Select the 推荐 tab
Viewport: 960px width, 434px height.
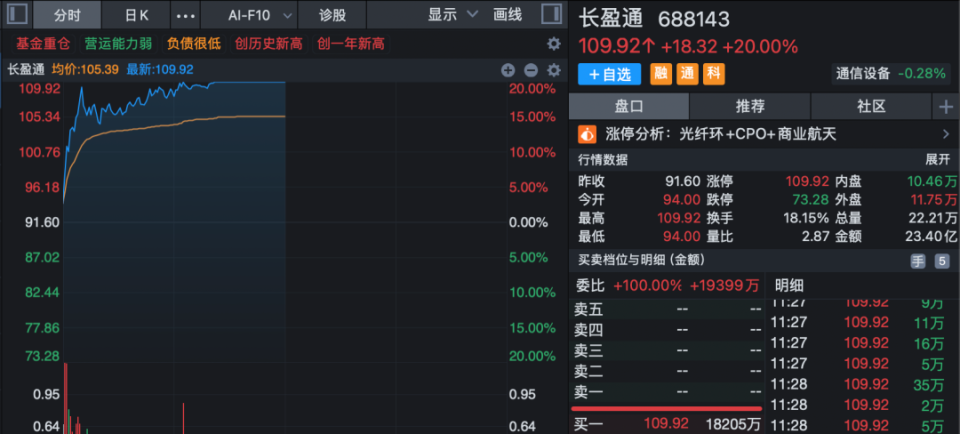(x=750, y=107)
